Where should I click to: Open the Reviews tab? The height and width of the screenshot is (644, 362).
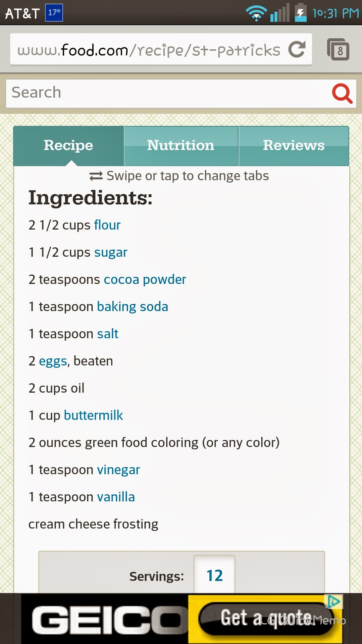[x=294, y=146]
